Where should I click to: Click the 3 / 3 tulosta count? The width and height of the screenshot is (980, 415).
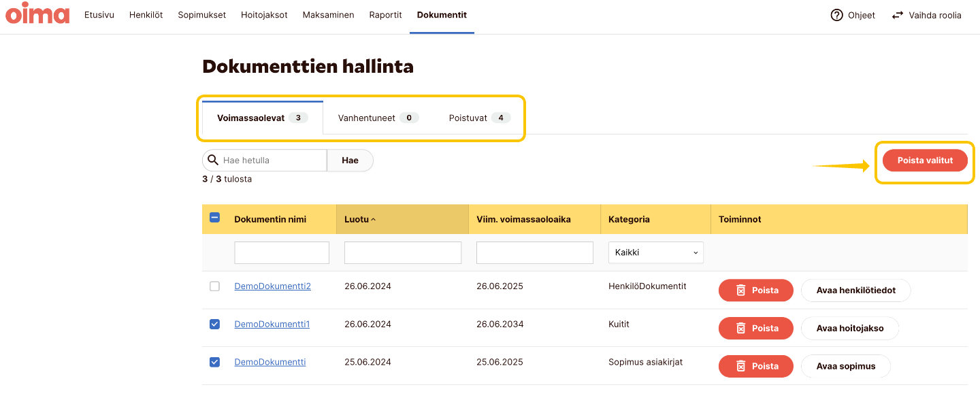tap(227, 179)
